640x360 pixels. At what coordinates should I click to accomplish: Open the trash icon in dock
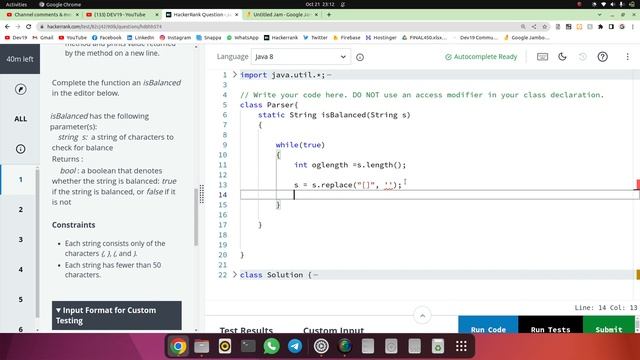[x=438, y=346]
